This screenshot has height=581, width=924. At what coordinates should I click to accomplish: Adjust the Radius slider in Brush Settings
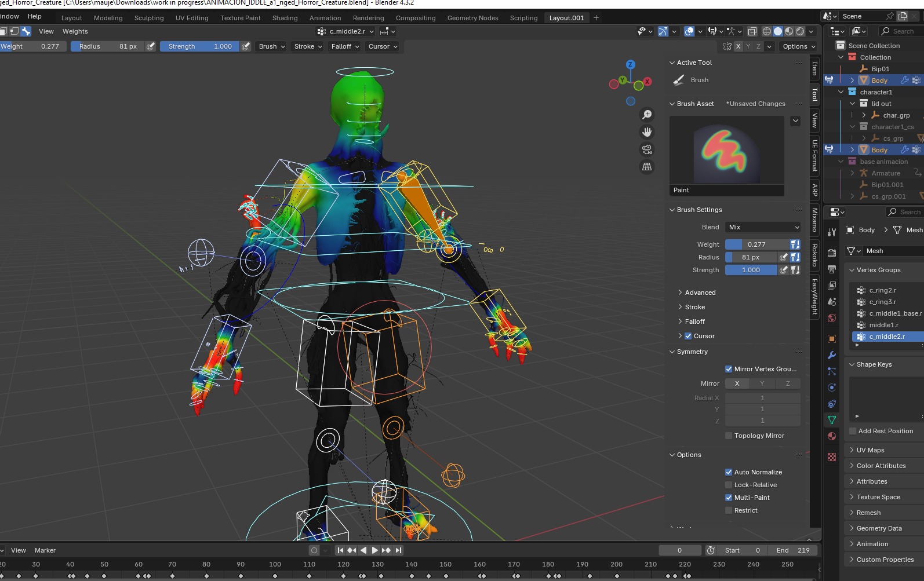[x=751, y=257]
